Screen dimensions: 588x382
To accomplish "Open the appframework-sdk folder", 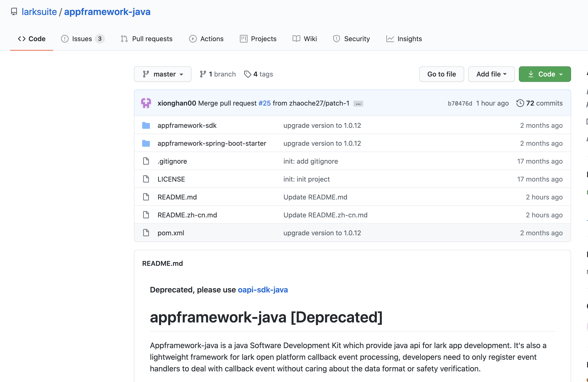I will [187, 125].
